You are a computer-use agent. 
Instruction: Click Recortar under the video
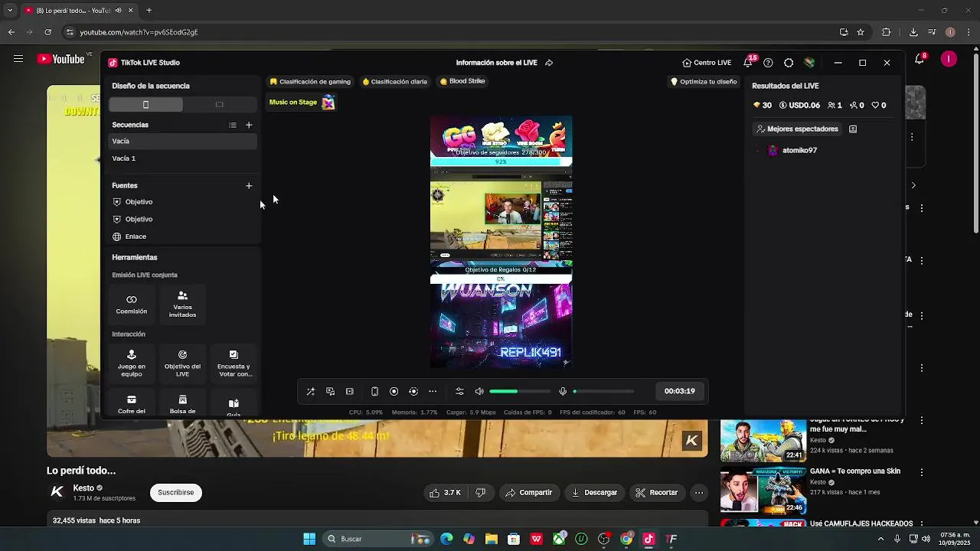(658, 493)
